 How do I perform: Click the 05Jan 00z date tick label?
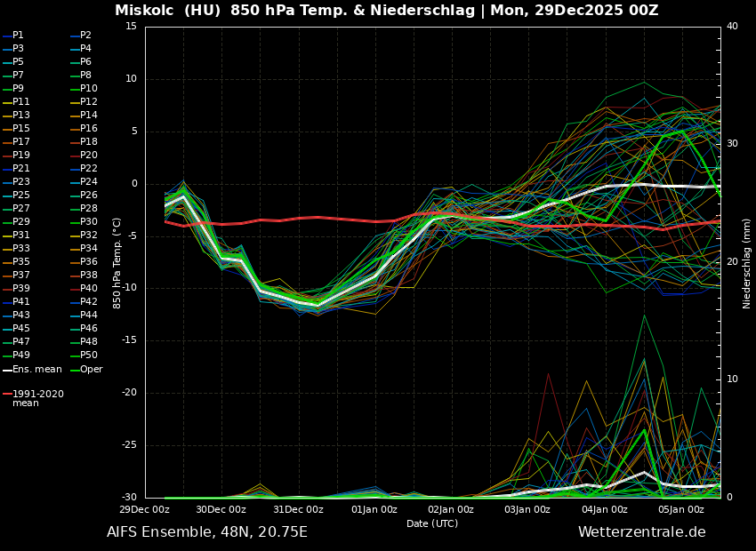[681, 509]
